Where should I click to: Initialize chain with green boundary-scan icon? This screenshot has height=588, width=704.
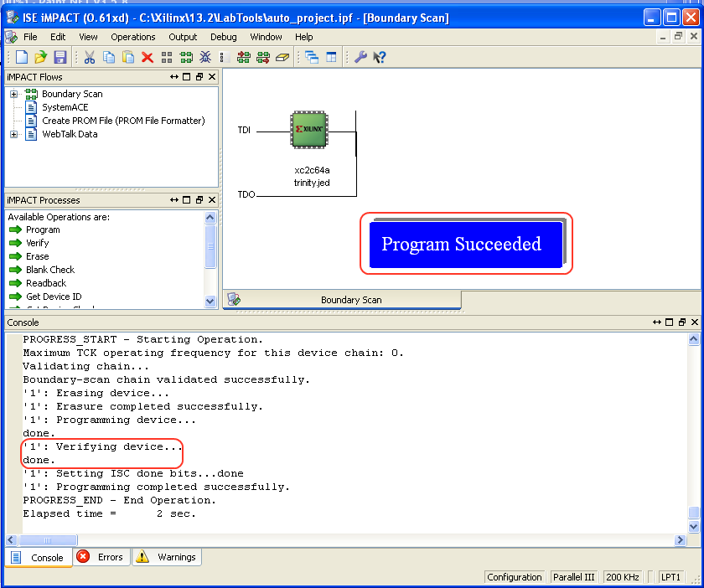coord(186,57)
